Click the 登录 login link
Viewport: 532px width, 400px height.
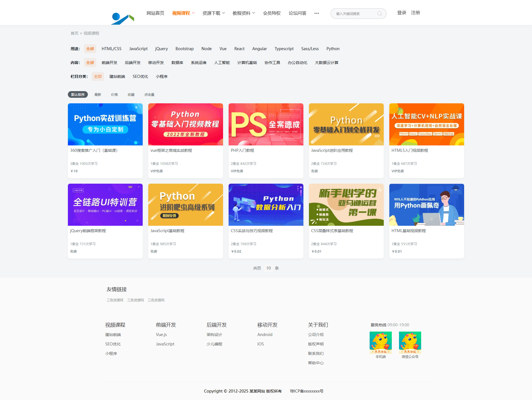[401, 13]
